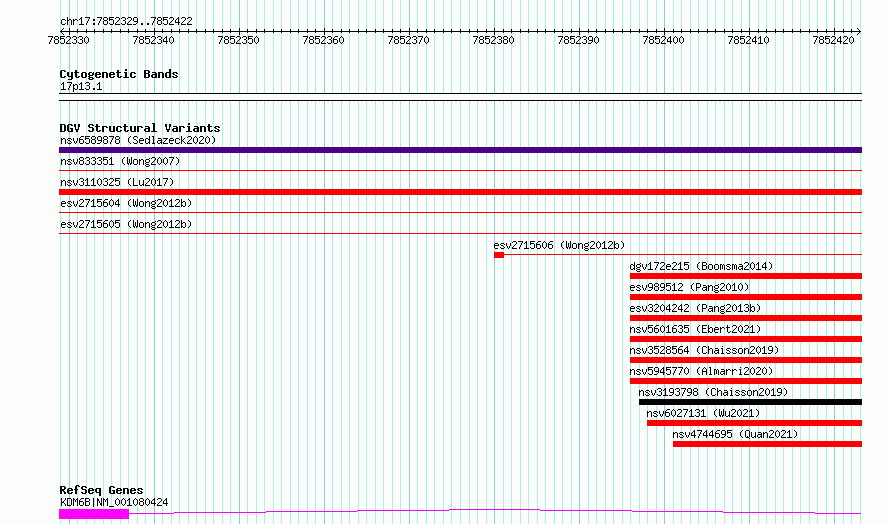
Task: Select the black nsv3193798 variant bar
Action: point(750,402)
